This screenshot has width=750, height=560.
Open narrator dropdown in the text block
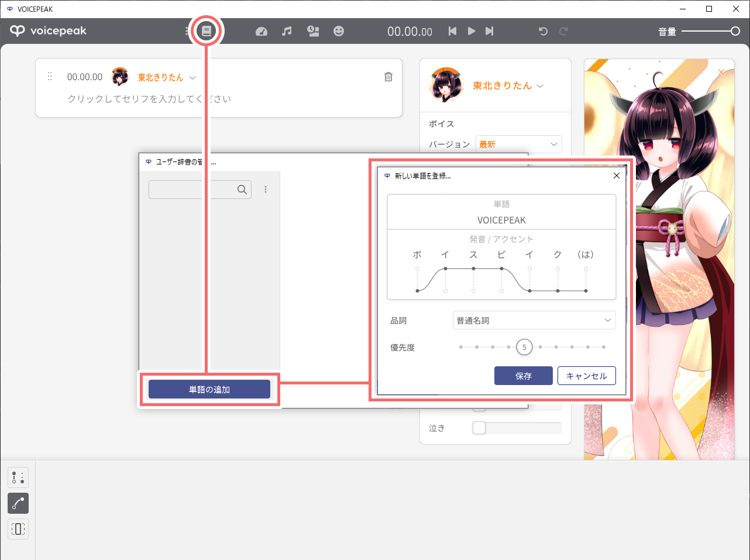coord(192,77)
